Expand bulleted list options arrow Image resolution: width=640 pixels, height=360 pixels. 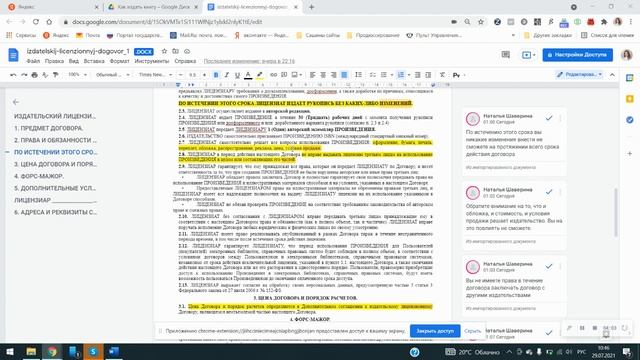(392, 75)
